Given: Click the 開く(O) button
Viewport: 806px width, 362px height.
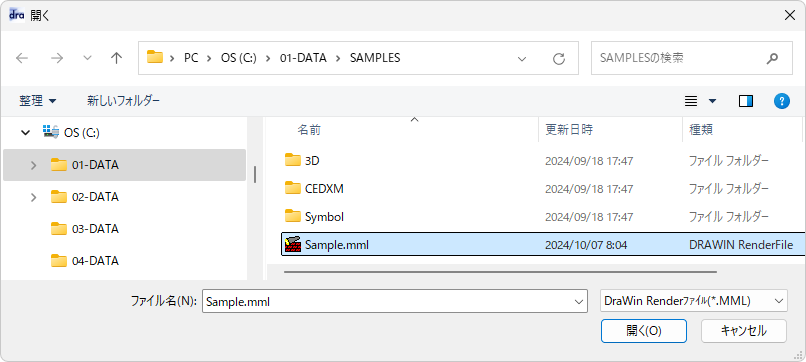Looking at the screenshot, I should 644,331.
